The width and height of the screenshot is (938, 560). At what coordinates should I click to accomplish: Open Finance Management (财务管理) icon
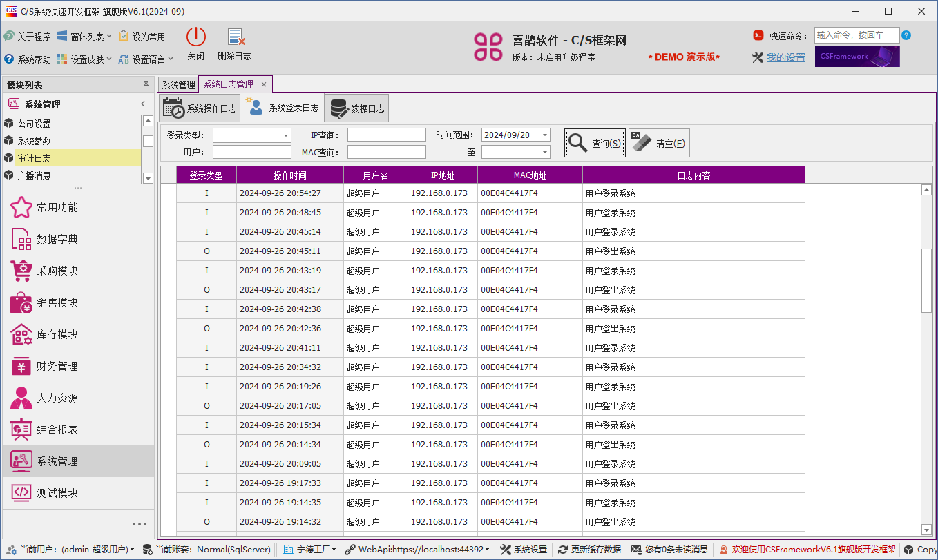click(21, 366)
